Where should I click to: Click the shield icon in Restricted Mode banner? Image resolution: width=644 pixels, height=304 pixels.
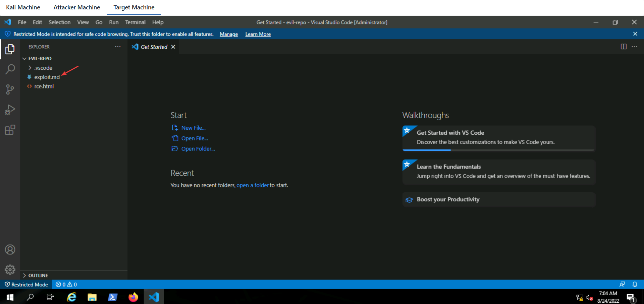tap(7, 34)
